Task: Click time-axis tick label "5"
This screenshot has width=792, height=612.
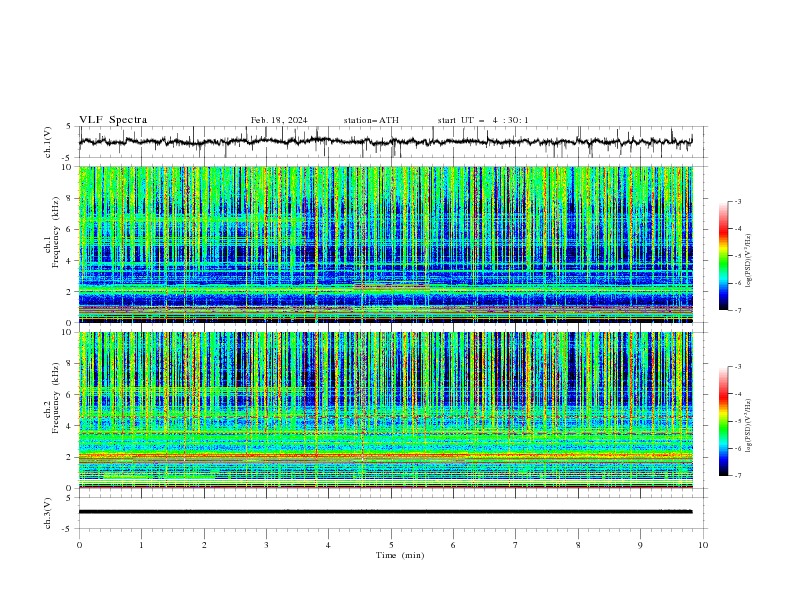Action: pos(391,545)
